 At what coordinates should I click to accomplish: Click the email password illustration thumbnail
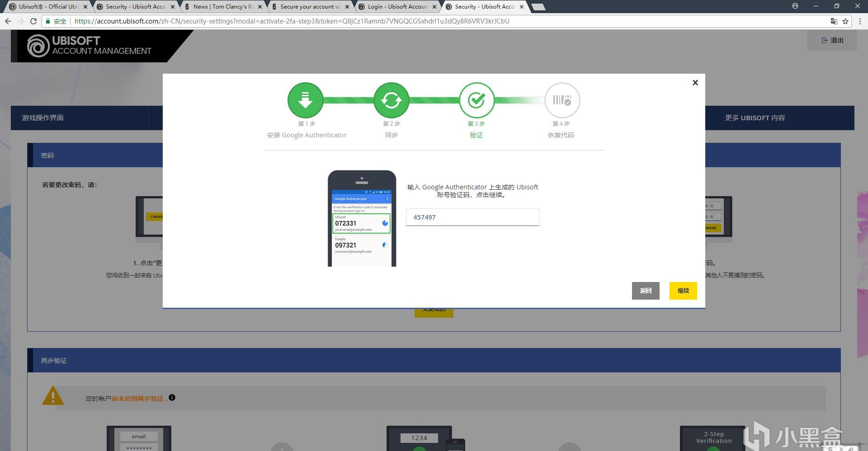click(x=139, y=438)
